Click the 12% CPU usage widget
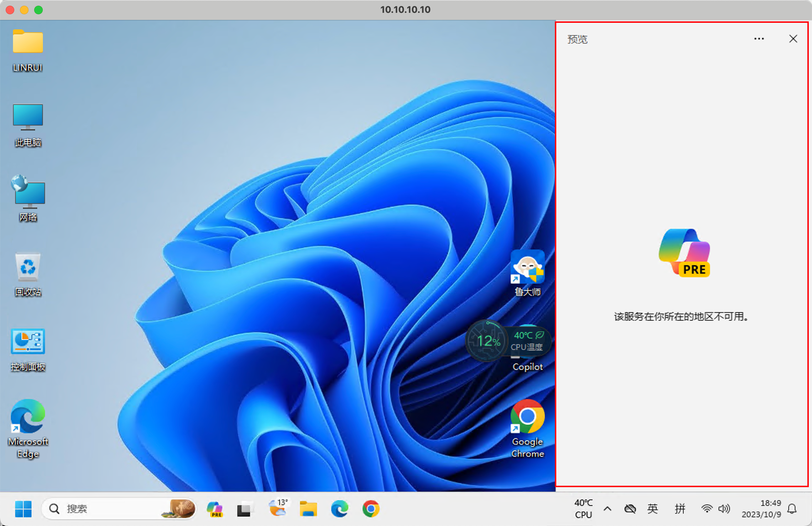The height and width of the screenshot is (526, 812). pos(486,341)
